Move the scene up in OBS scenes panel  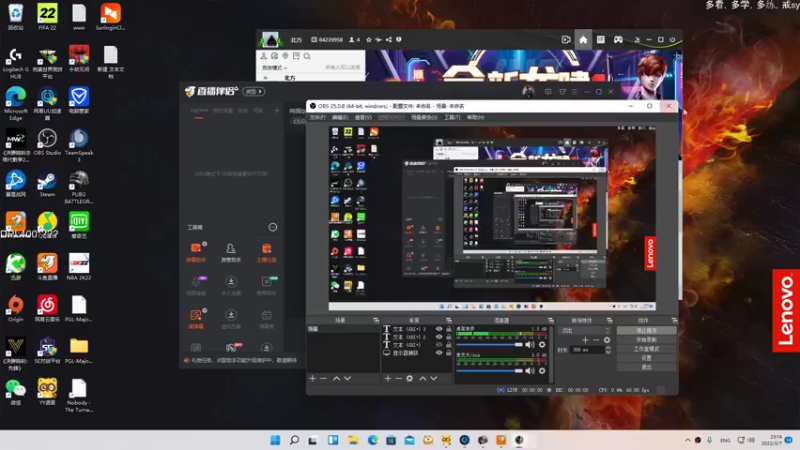click(337, 379)
